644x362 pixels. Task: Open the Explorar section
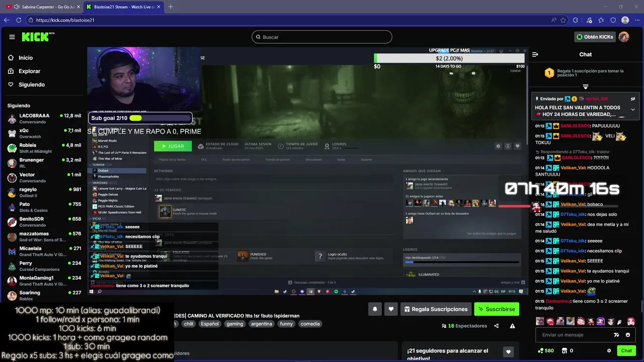(x=24, y=71)
